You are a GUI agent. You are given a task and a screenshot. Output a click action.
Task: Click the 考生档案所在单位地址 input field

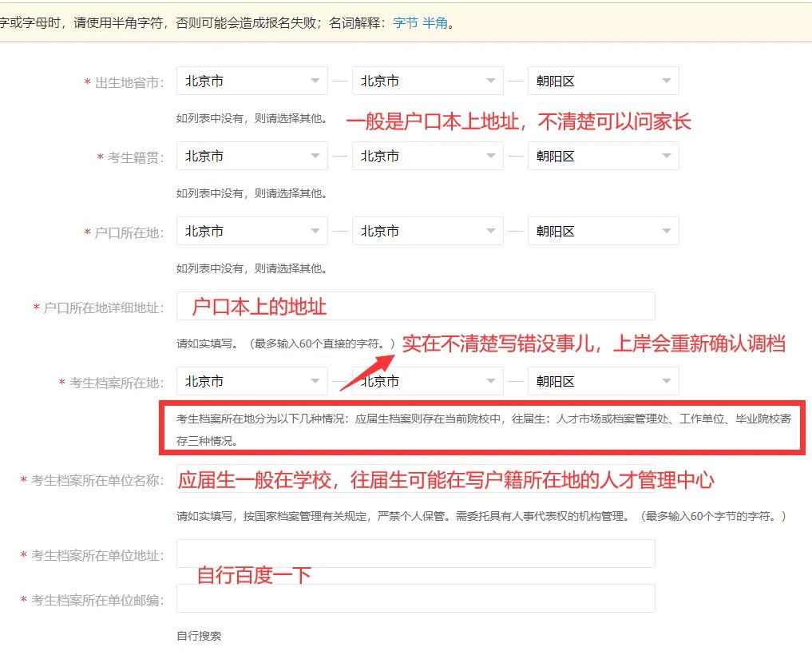tap(415, 554)
